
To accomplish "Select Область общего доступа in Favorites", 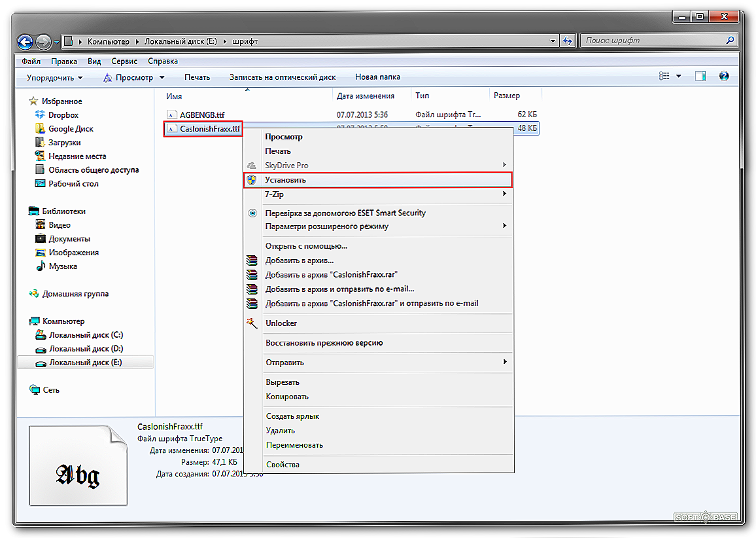I will pos(94,170).
